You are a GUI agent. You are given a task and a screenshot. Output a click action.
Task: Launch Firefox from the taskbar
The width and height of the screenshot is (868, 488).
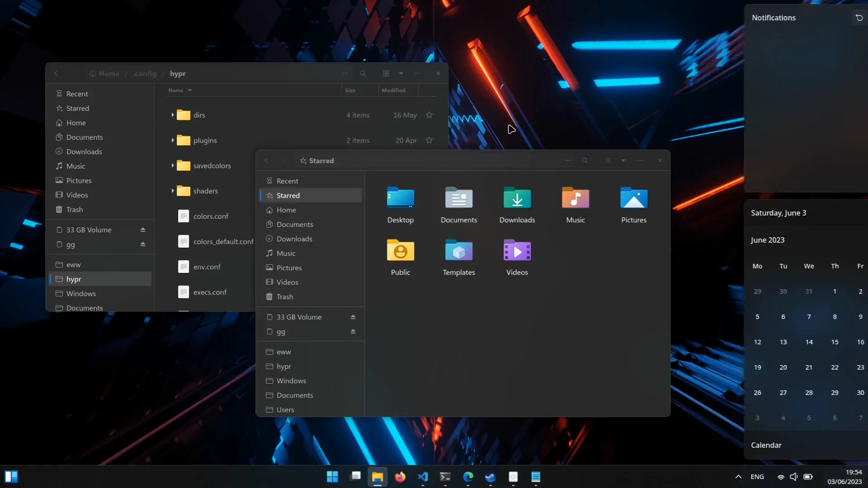400,477
